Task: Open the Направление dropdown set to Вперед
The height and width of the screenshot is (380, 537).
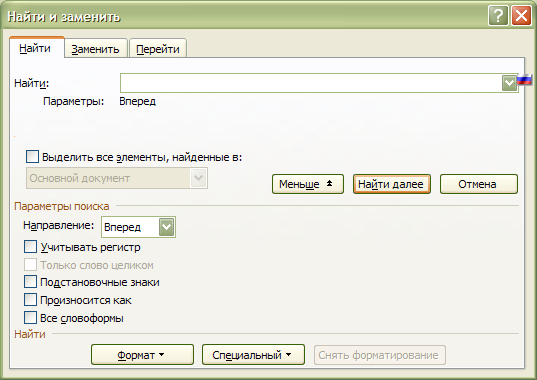Action: pyautogui.click(x=138, y=227)
